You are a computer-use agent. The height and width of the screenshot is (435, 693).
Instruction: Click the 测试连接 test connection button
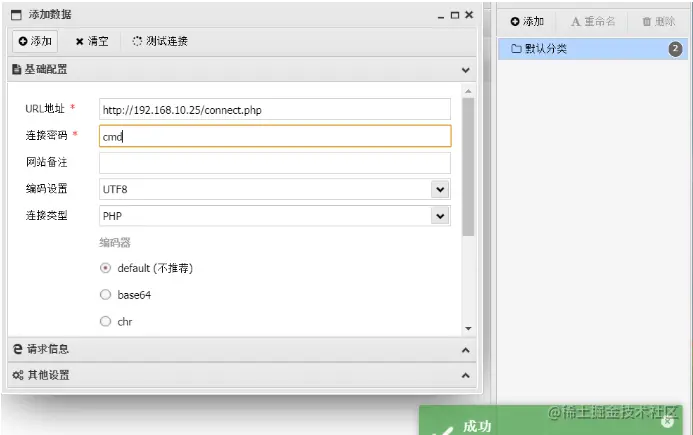pyautogui.click(x=160, y=41)
